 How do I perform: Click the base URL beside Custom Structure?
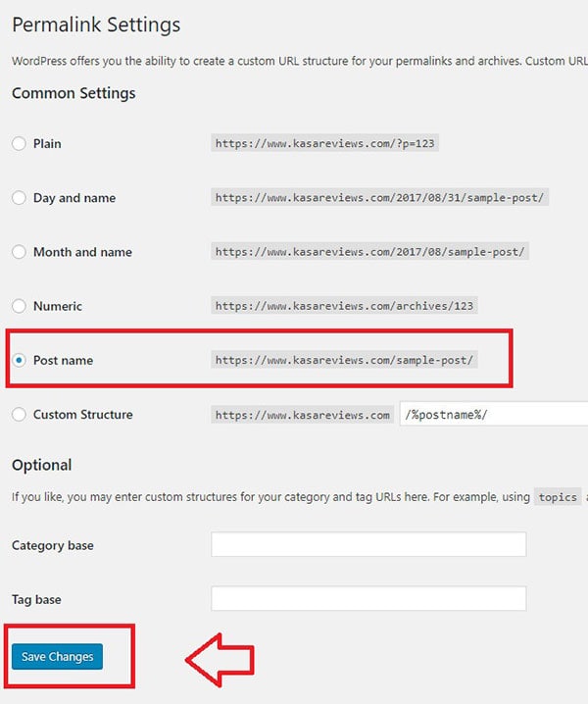(x=303, y=415)
